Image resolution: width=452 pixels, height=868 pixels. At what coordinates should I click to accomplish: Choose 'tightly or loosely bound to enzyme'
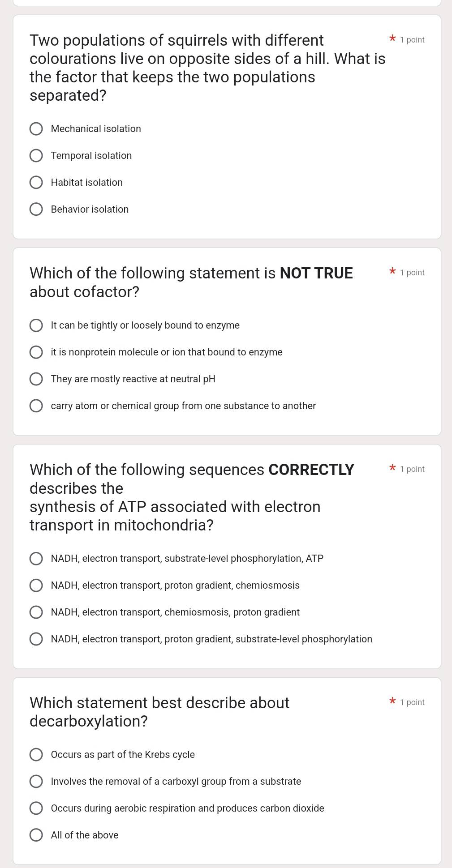click(x=36, y=325)
